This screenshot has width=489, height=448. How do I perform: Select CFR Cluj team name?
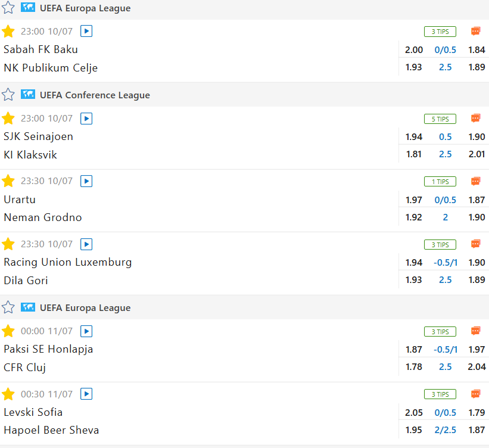click(x=25, y=368)
